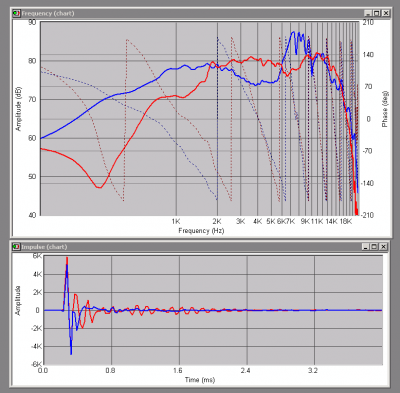
Task: Click the Phase (deg) axis label
Action: click(x=385, y=109)
